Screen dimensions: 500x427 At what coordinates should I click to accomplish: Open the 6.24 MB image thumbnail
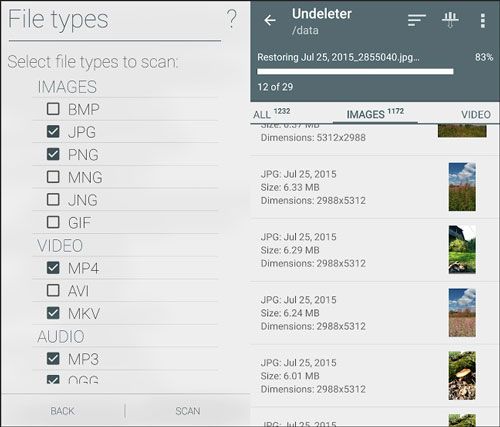click(462, 313)
